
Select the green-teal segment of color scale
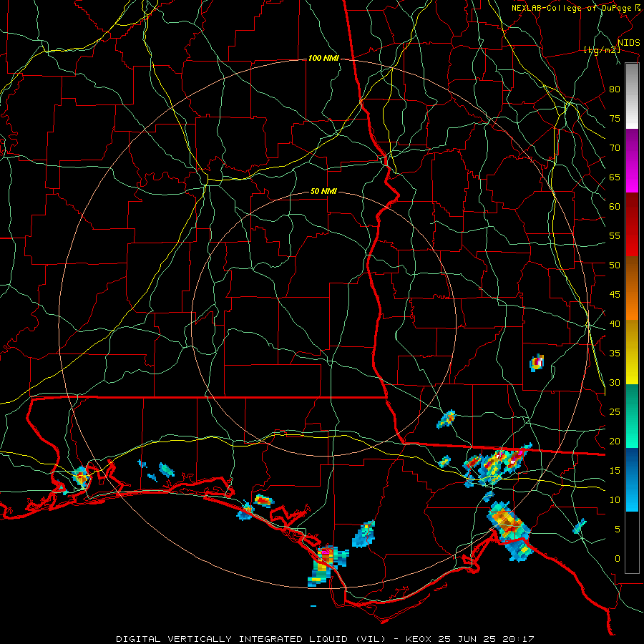632,416
